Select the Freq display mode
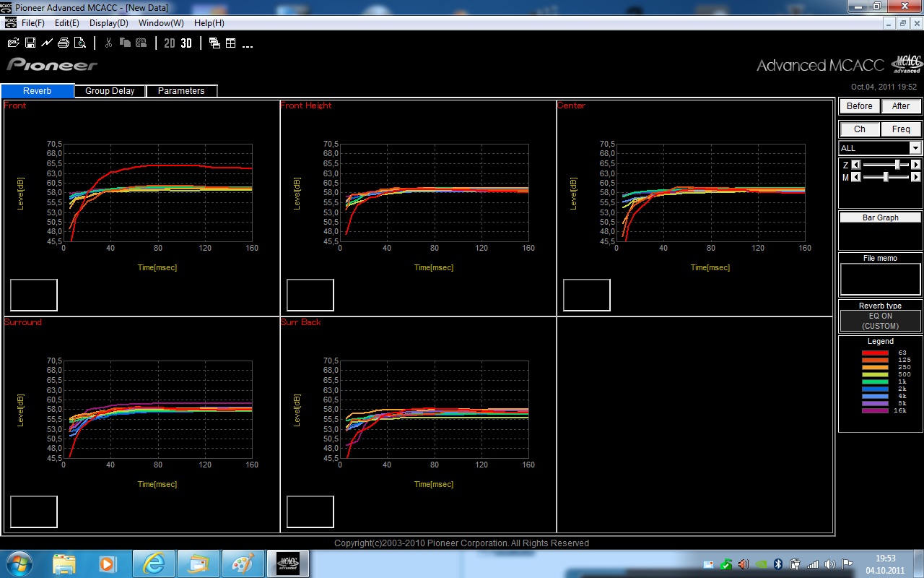924x578 pixels. (x=901, y=129)
